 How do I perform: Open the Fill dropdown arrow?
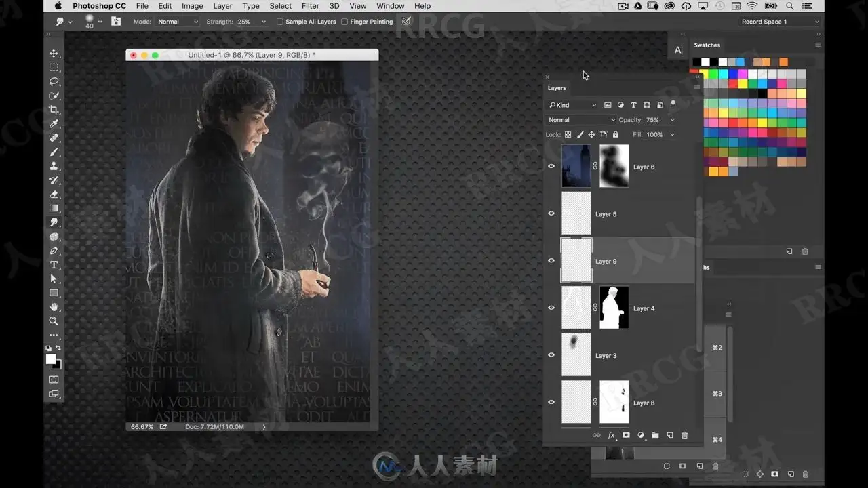[x=672, y=135]
